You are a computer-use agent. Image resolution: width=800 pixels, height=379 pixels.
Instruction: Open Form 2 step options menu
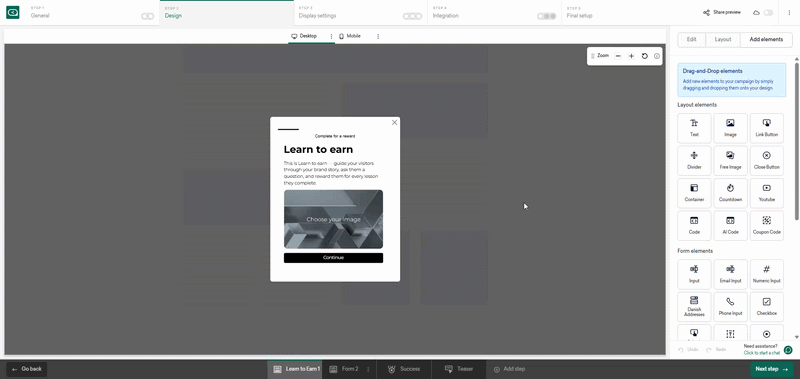click(368, 369)
